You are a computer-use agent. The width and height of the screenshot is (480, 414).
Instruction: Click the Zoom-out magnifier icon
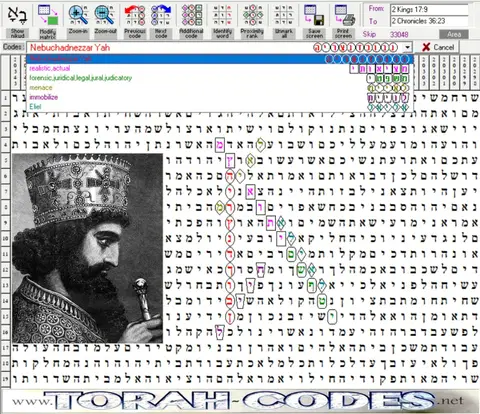pos(105,15)
